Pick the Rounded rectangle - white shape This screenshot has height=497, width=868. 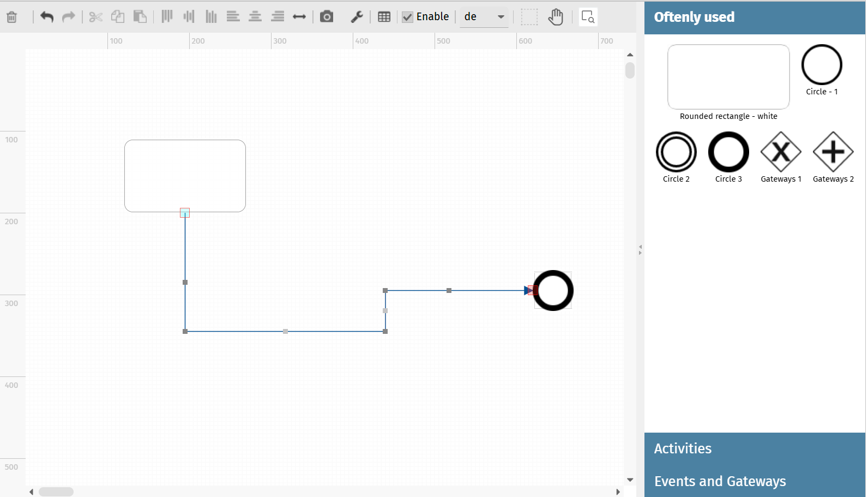pyautogui.click(x=728, y=77)
